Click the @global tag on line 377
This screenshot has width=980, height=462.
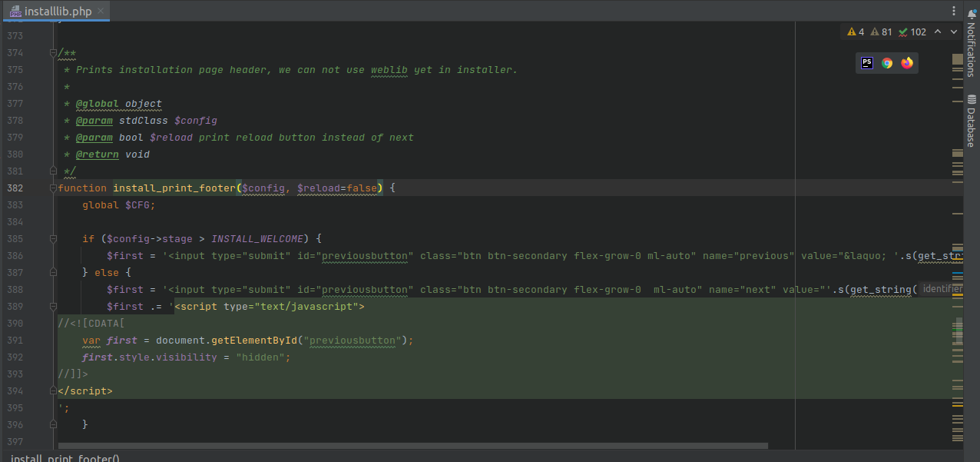click(x=98, y=103)
